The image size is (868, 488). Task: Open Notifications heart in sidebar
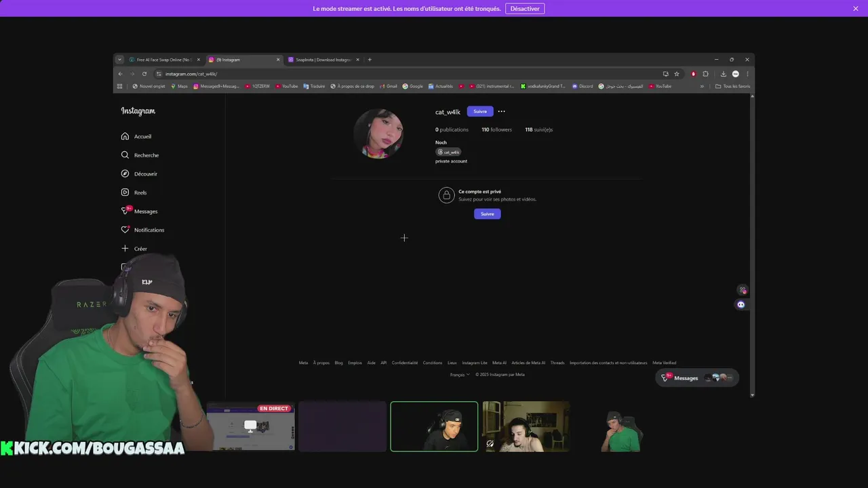coord(142,230)
